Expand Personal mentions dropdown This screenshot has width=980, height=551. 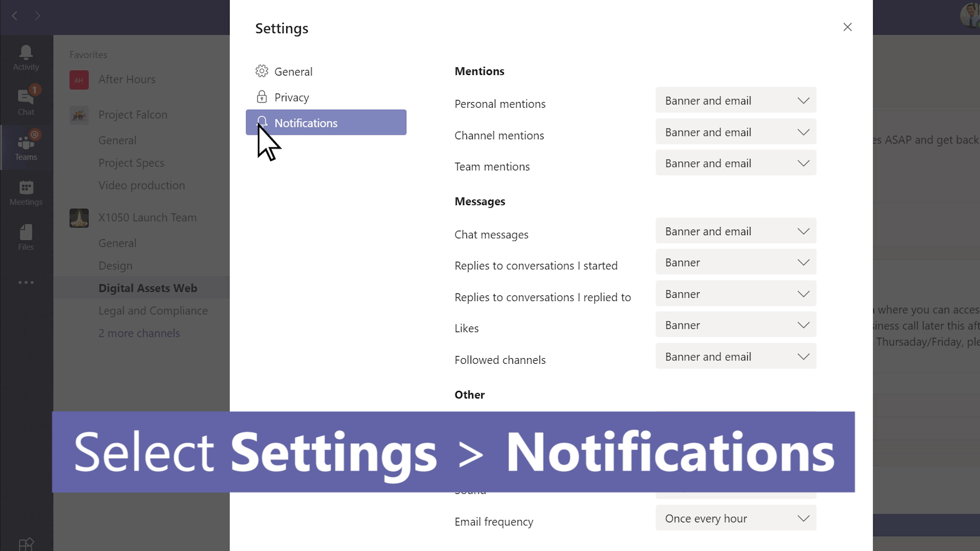736,100
